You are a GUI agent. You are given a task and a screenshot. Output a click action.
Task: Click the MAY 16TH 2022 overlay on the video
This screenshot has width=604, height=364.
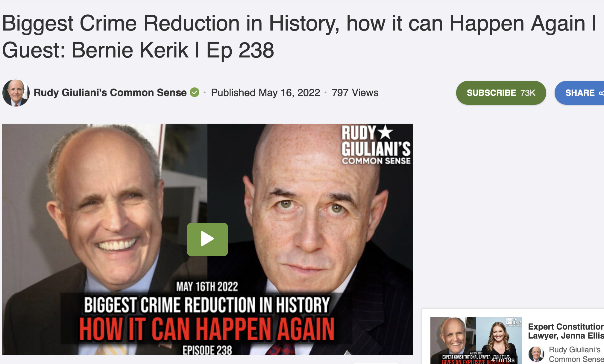pos(207,286)
